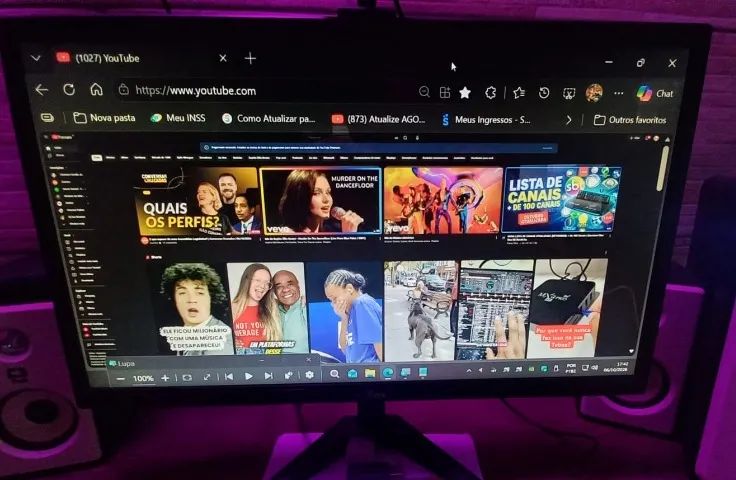Reload the page with the refresh icon
The width and height of the screenshot is (736, 480).
(69, 89)
